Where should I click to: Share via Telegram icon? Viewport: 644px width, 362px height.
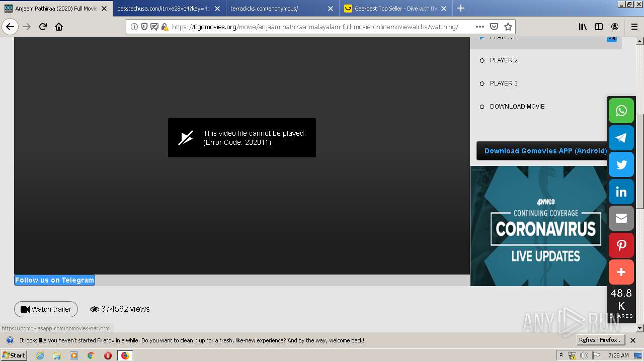pyautogui.click(x=621, y=138)
